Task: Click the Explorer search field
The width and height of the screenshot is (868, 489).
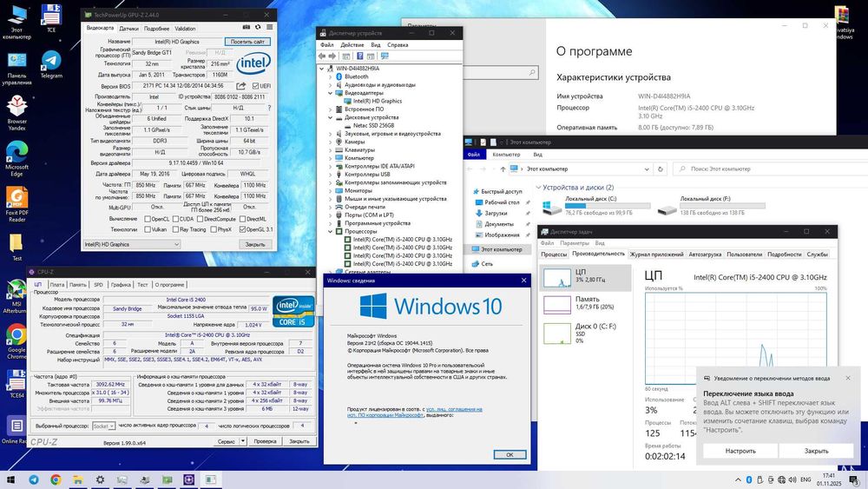Action: (x=769, y=169)
